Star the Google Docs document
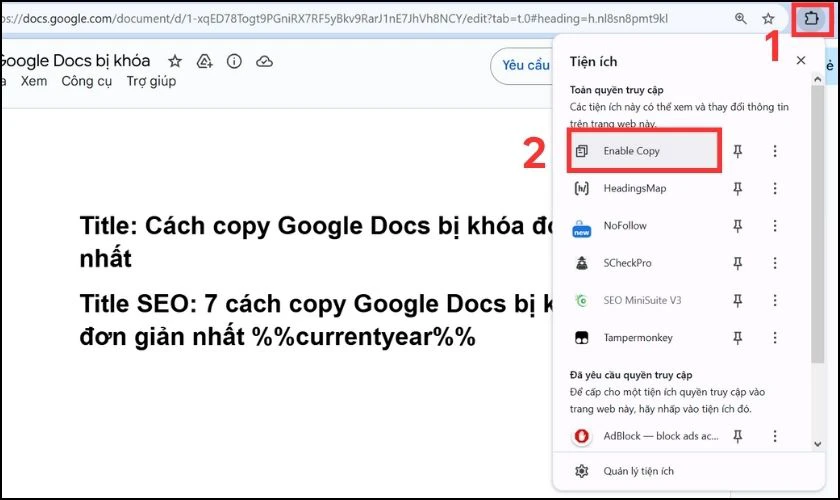Viewport: 840px width, 500px height. point(175,61)
